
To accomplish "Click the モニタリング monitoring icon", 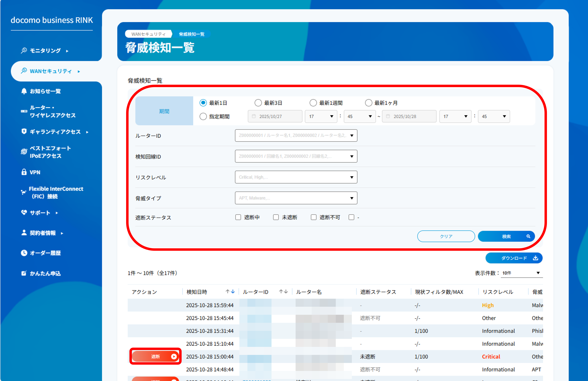I will (x=24, y=50).
